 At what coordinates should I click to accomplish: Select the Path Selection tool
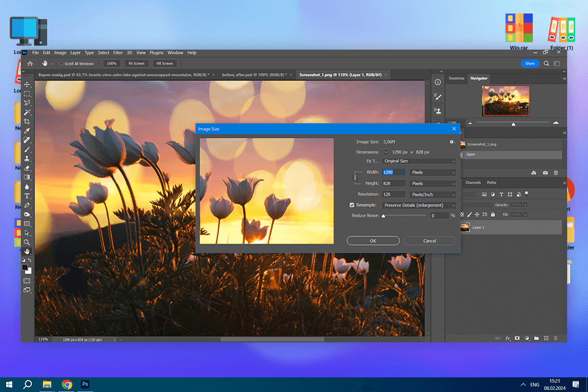[x=27, y=233]
